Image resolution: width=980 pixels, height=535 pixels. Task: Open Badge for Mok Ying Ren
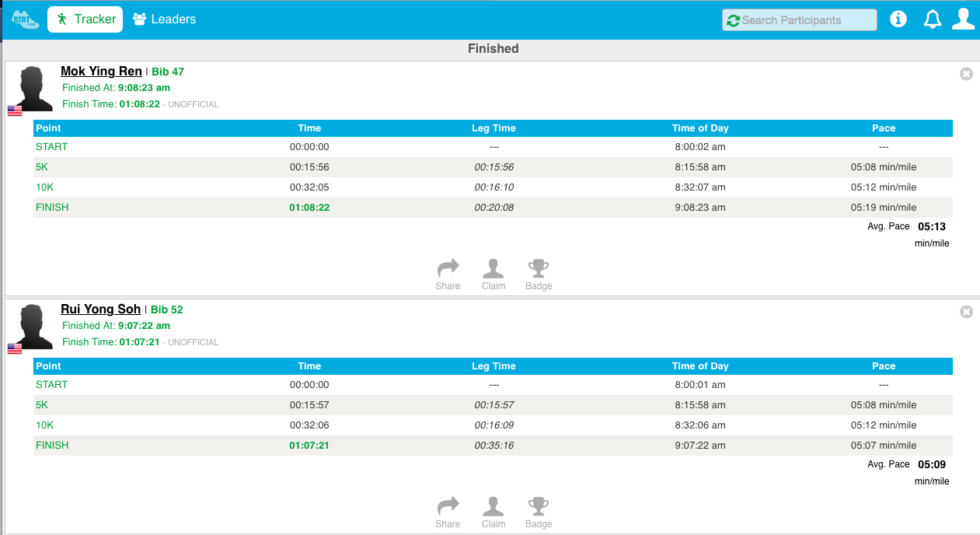click(x=539, y=275)
